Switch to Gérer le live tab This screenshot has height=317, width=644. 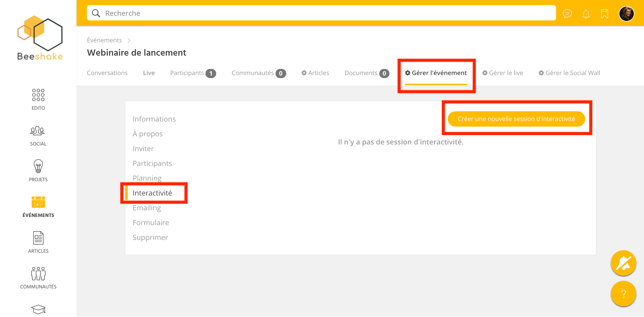click(502, 73)
